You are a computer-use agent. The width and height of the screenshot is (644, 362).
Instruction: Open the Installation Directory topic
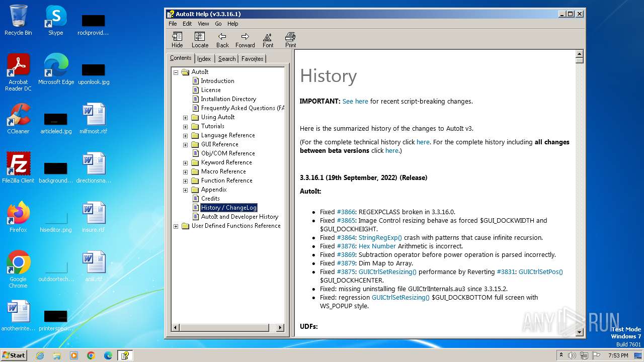click(228, 99)
